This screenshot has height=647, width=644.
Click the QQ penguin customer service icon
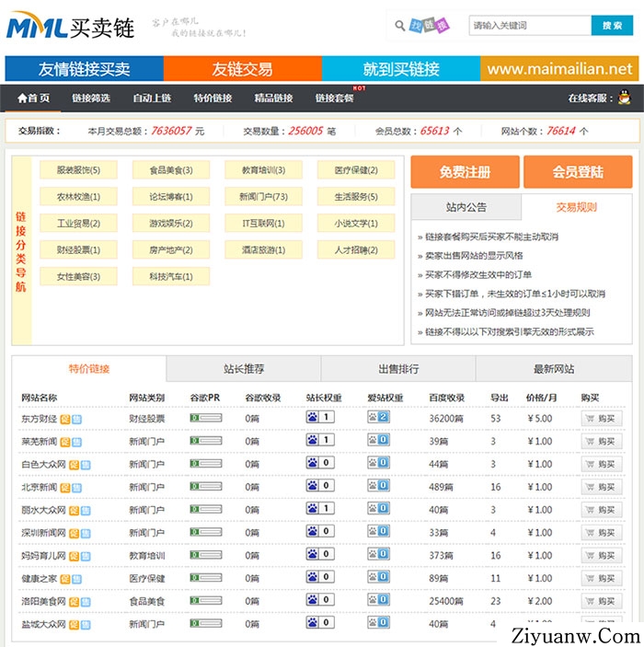coord(625,98)
